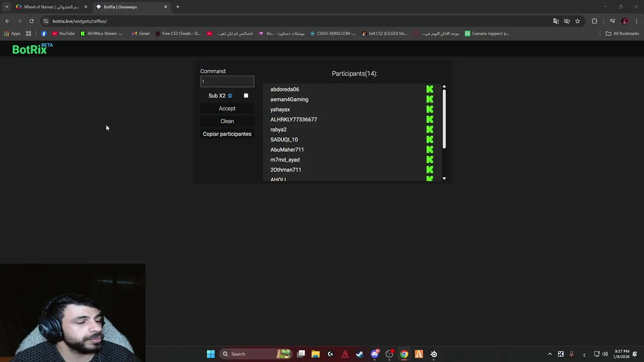Viewport: 644px width, 362px height.
Task: Click the Clean button
Action: point(227,121)
